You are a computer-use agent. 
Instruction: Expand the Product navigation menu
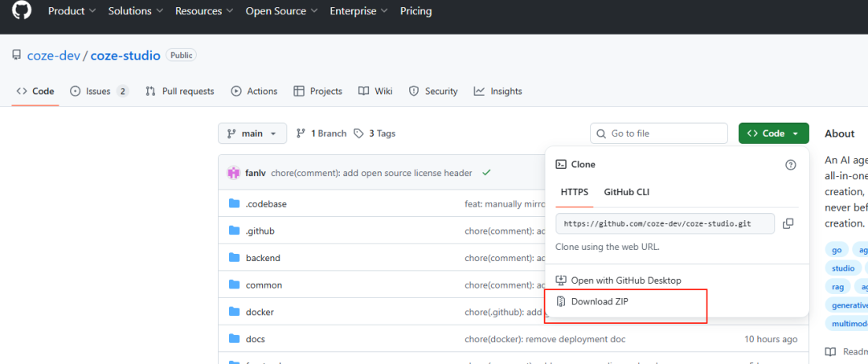pos(72,11)
